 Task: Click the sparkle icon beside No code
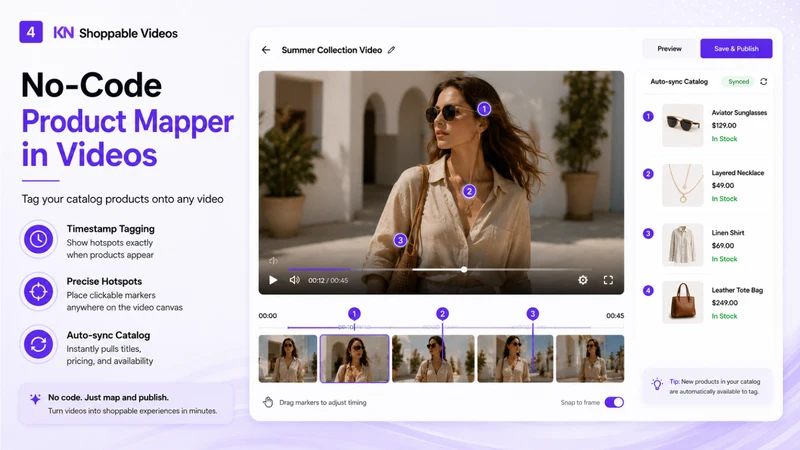[35, 399]
